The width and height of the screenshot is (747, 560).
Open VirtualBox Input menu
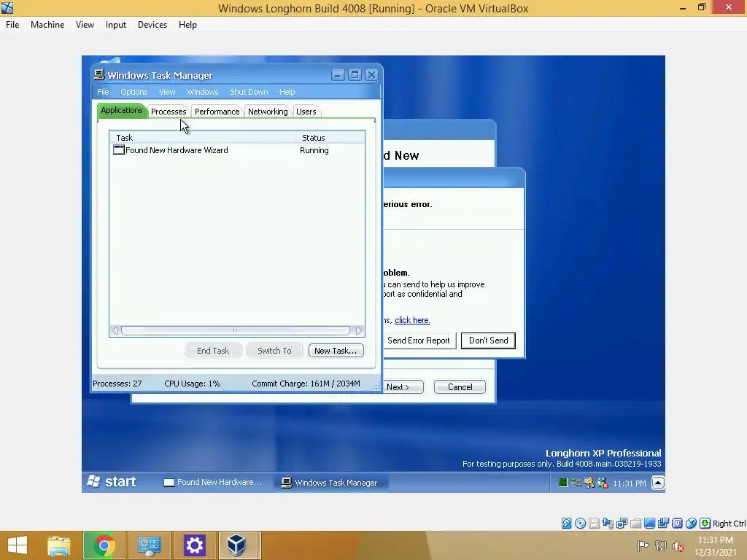pyautogui.click(x=116, y=25)
